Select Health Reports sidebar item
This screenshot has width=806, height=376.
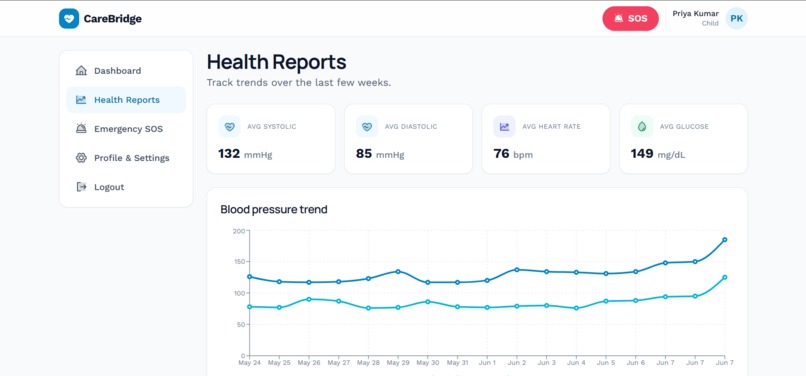pos(126,100)
